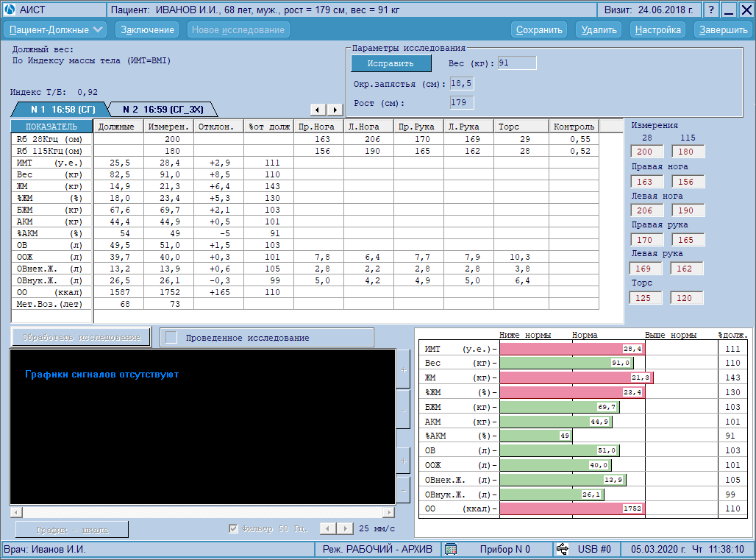
Task: Click Врач: Иванов И.И. in the status bar
Action: [x=45, y=550]
